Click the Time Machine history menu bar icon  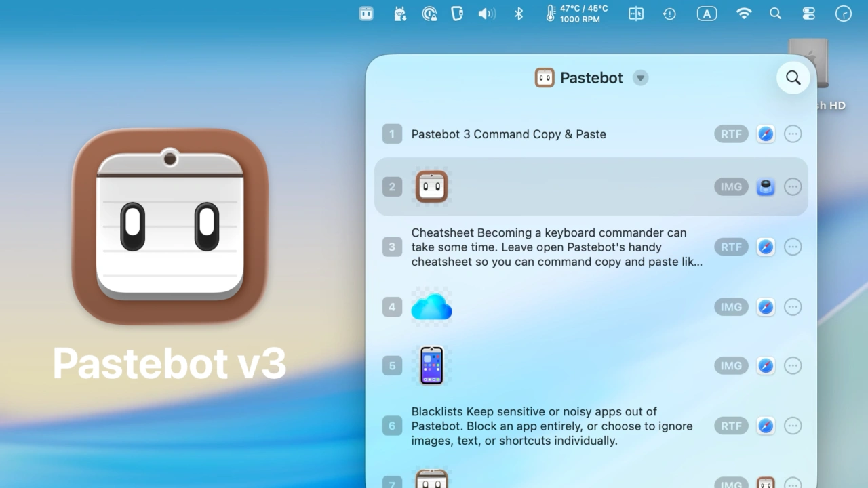[x=669, y=14]
